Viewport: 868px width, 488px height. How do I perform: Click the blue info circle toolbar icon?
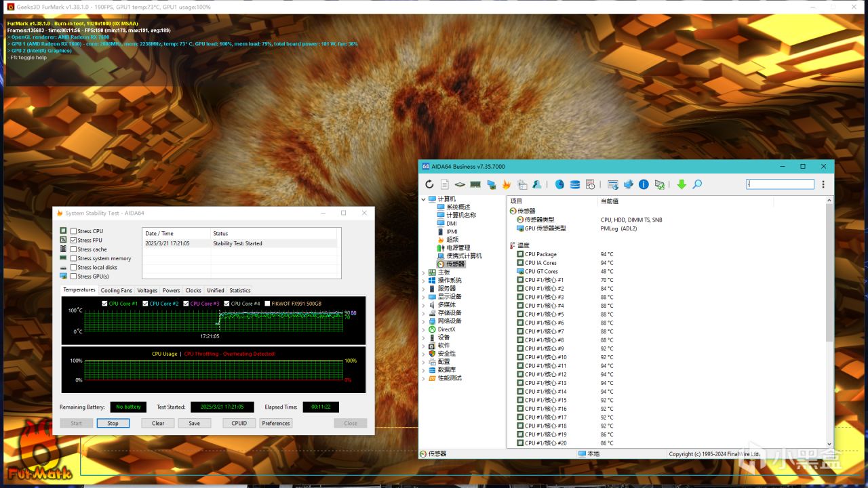[x=644, y=184]
